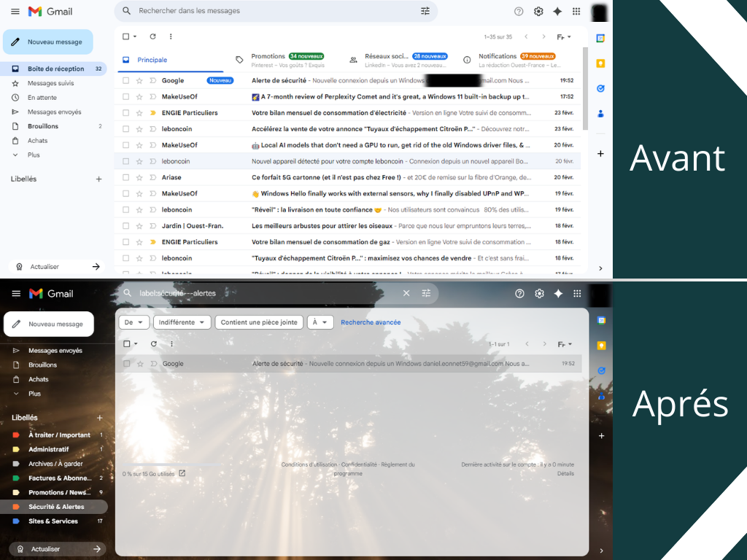
Task: Create new label plus in top Gmail
Action: [98, 179]
